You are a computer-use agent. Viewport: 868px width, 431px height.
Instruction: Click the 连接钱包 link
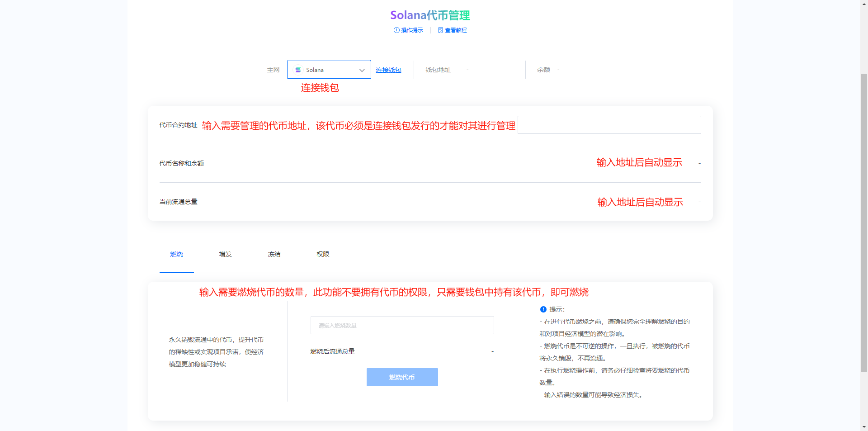coord(388,70)
